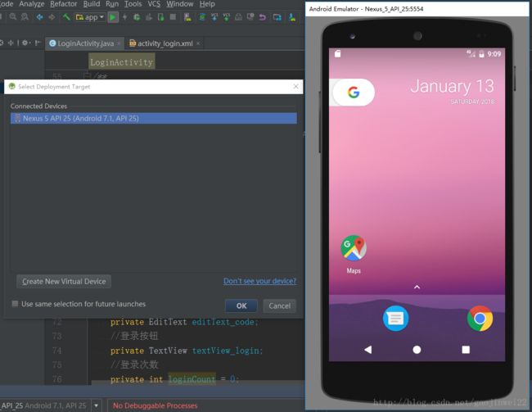
Task: Click the Don't see your device? link
Action: pyautogui.click(x=259, y=281)
